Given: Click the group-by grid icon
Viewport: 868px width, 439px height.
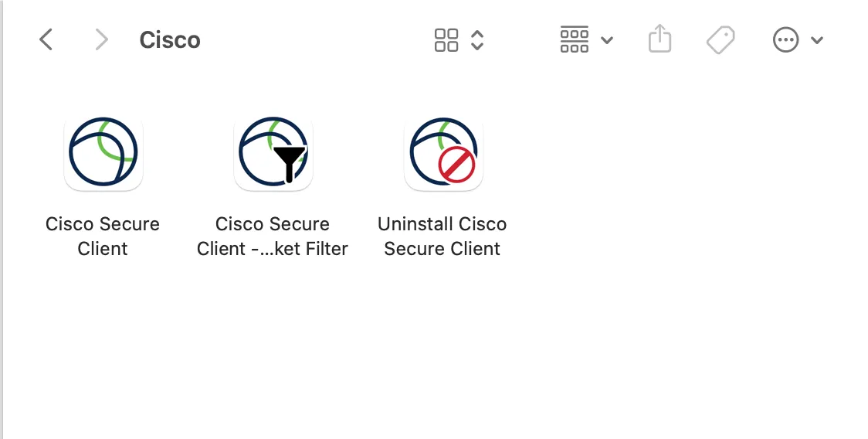Looking at the screenshot, I should [575, 40].
